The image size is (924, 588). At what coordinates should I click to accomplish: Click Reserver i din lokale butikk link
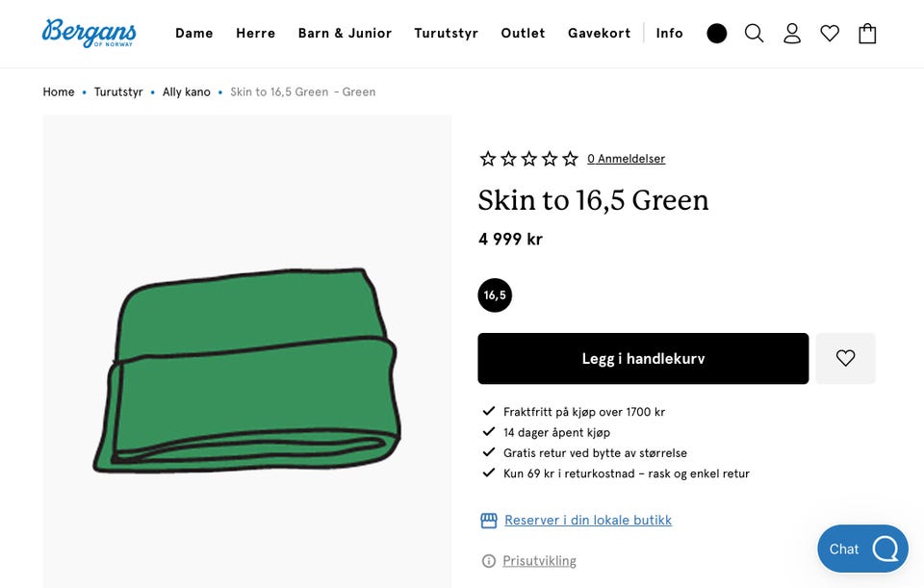pos(588,521)
